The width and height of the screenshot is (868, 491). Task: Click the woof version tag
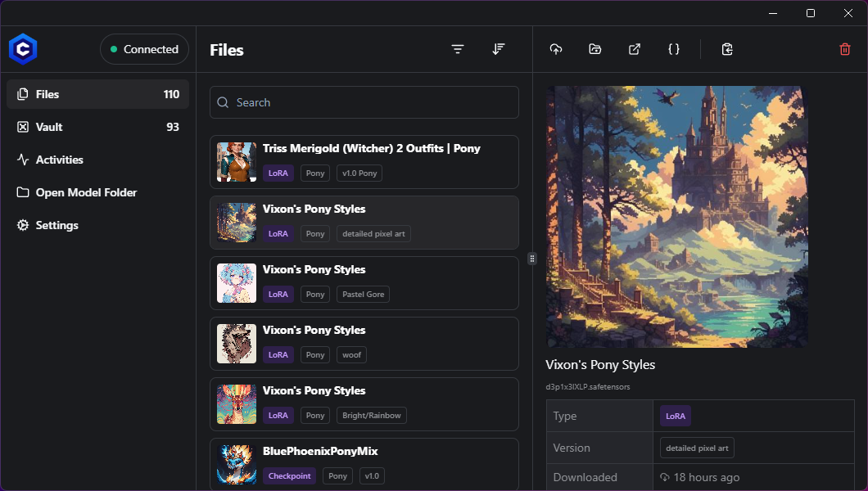pyautogui.click(x=351, y=355)
